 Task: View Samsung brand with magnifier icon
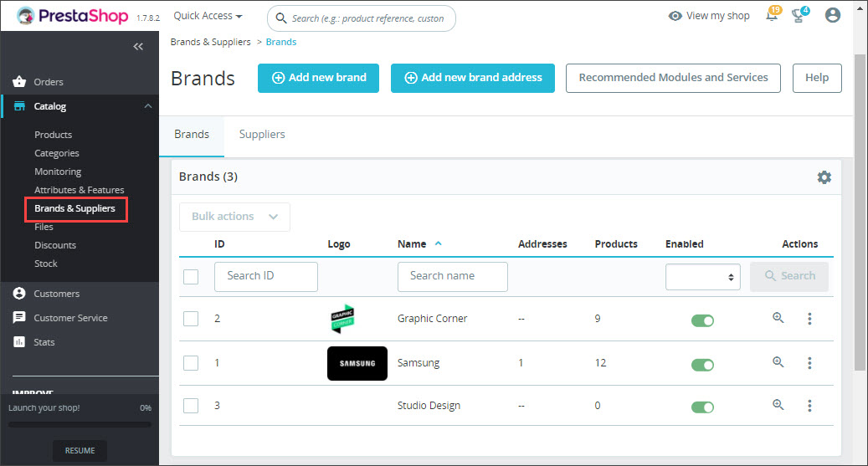pos(778,362)
